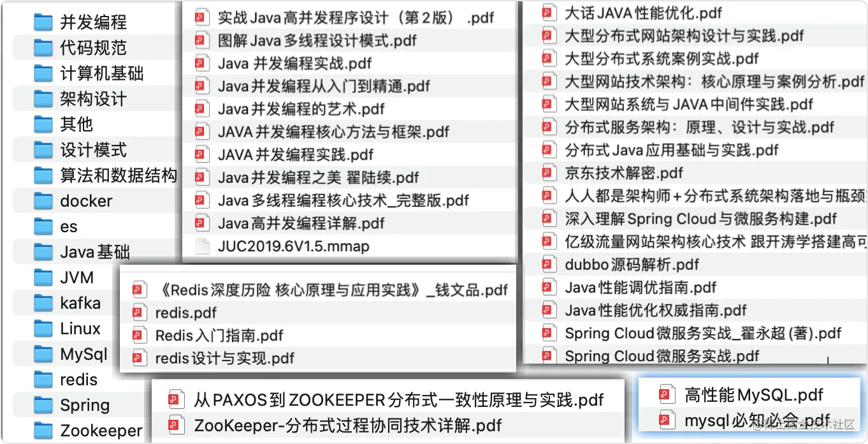
Task: Click PDF icon next to redis.pdf
Action: tap(139, 313)
